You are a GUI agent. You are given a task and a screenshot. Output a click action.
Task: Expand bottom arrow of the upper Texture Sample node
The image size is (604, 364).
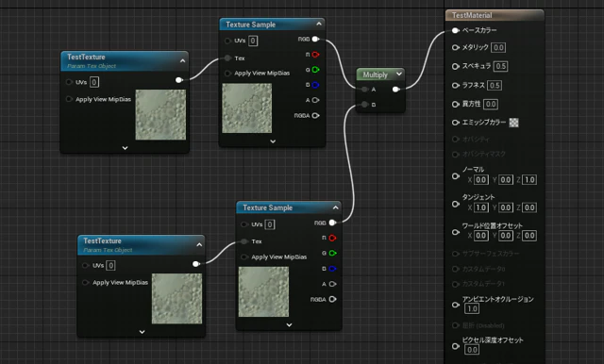(273, 141)
